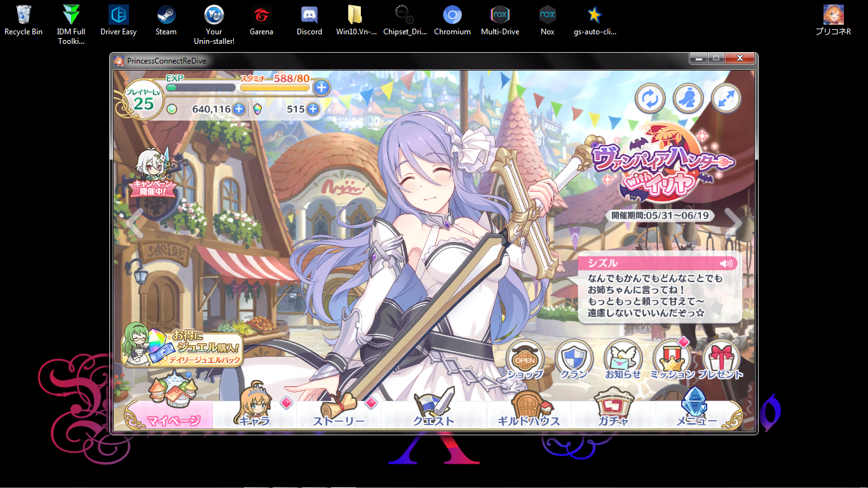Launch Discord desktop shortcut
The image size is (868, 488).
coord(309,20)
